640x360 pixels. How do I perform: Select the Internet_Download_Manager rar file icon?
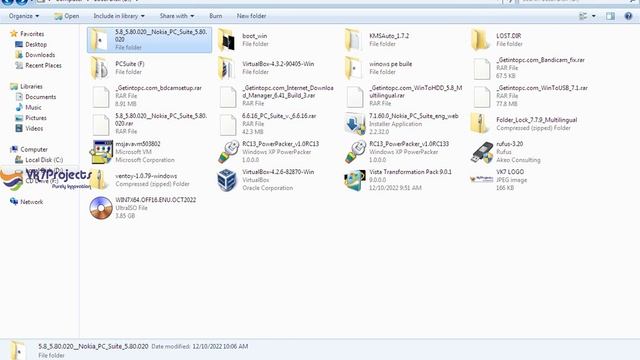pyautogui.click(x=228, y=96)
